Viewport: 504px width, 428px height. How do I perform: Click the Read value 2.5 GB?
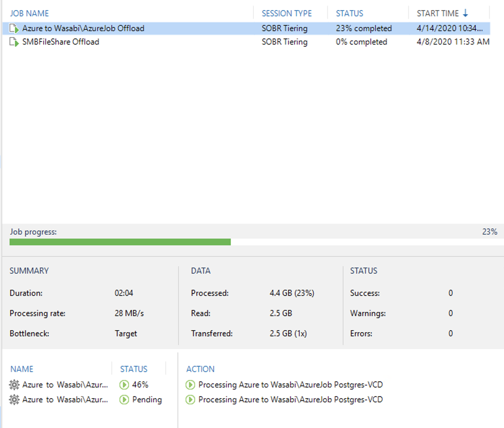coord(281,313)
